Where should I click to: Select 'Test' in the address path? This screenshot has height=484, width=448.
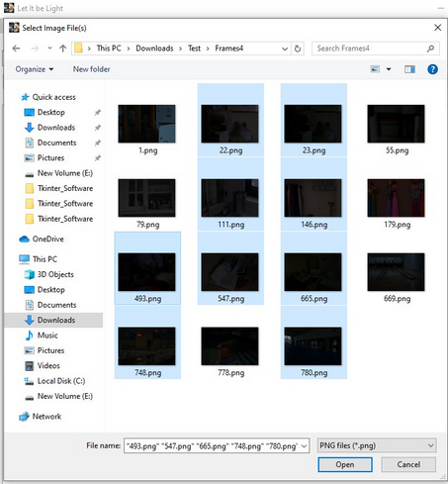pos(194,48)
